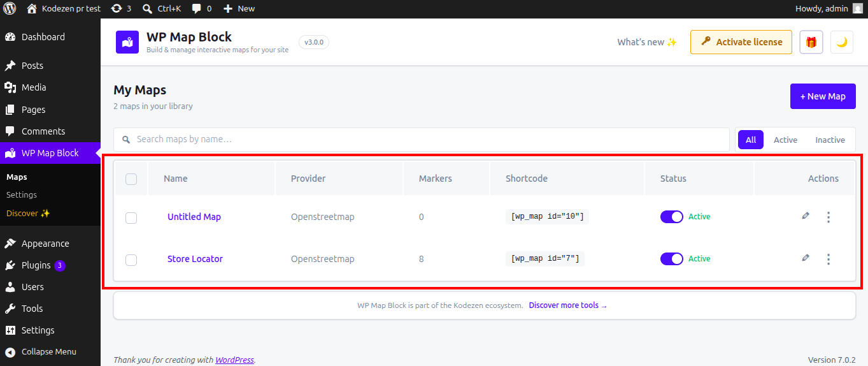Click the search magnifier icon in maps search

coord(126,139)
